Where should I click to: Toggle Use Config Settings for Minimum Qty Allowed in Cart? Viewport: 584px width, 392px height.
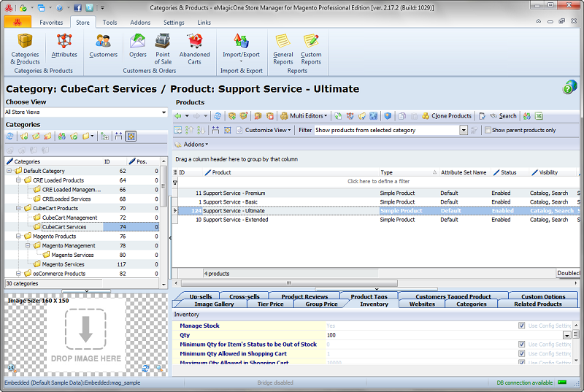[521, 353]
